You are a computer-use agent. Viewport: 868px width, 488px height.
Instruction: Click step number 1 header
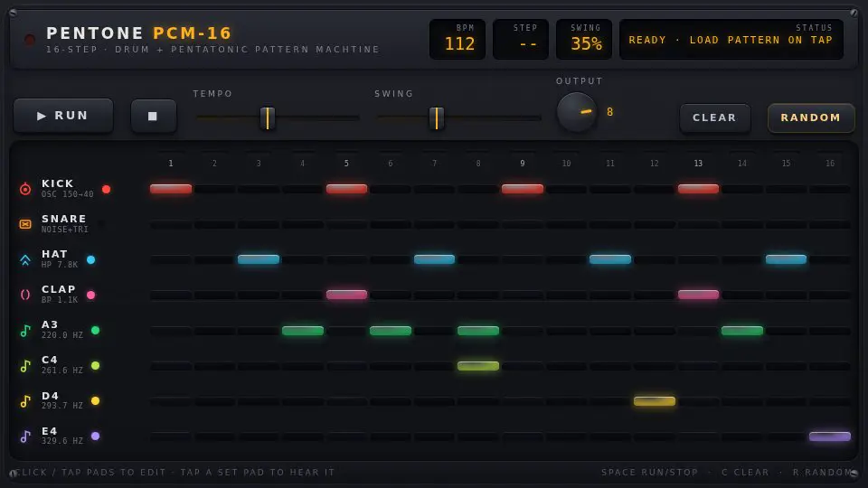(171, 164)
